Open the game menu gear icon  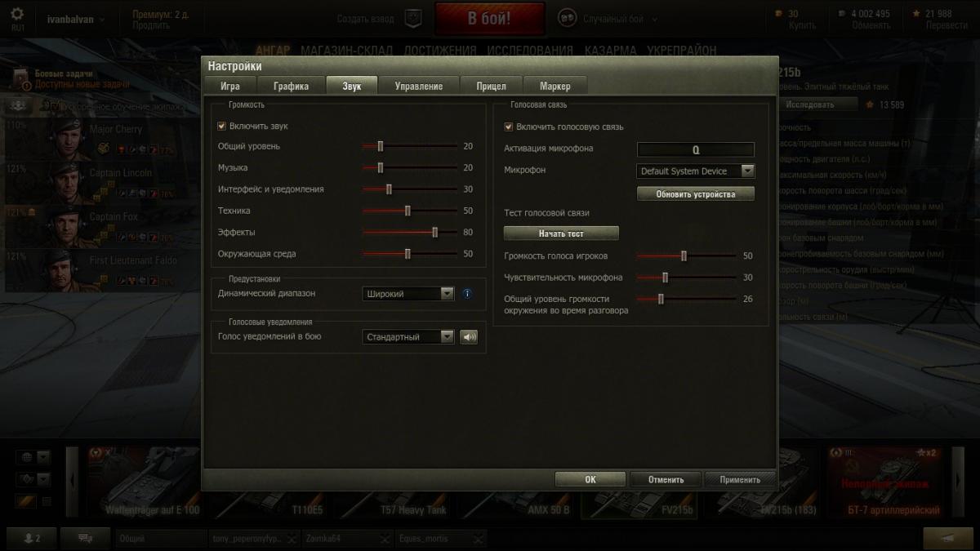click(17, 15)
